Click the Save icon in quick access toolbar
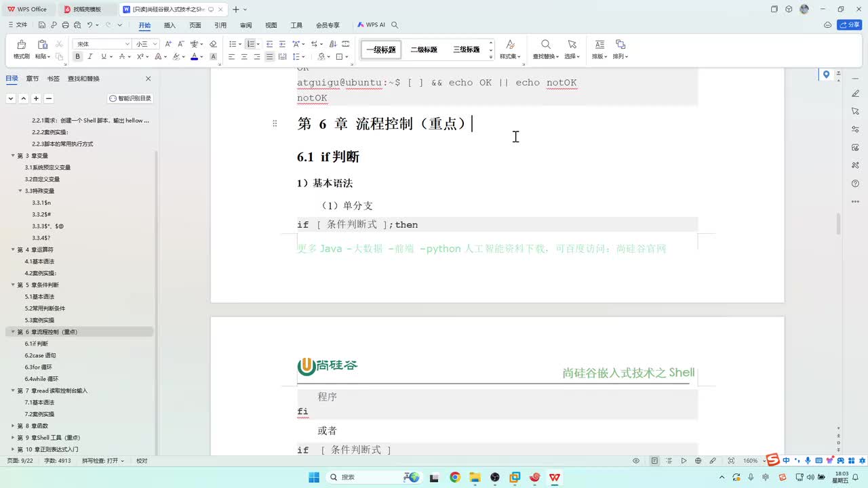The height and width of the screenshot is (488, 868). coord(42,25)
